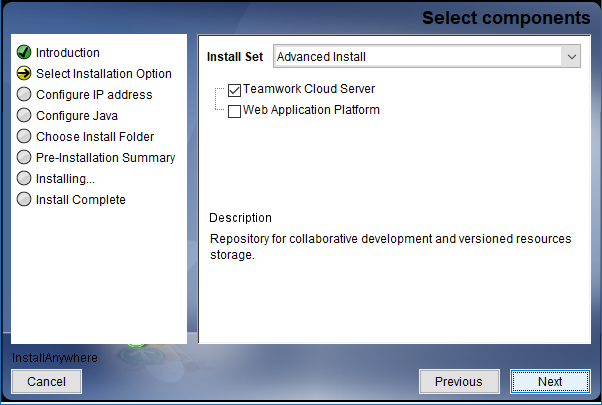Click the Installing step circle icon
This screenshot has height=405, width=602.
(24, 178)
